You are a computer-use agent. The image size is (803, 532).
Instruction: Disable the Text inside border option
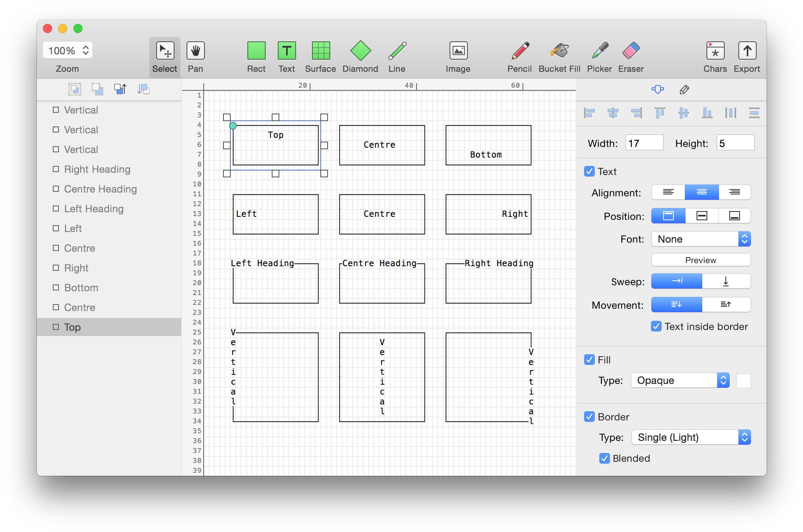[x=656, y=326]
